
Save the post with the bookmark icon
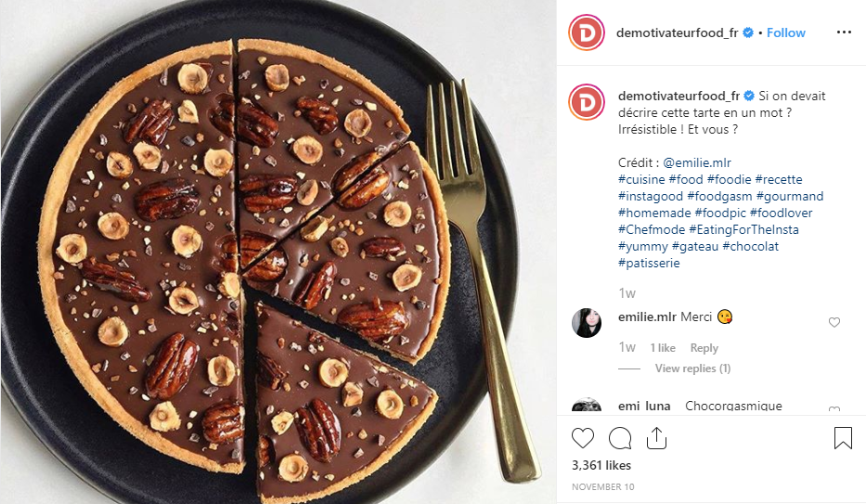(x=843, y=438)
